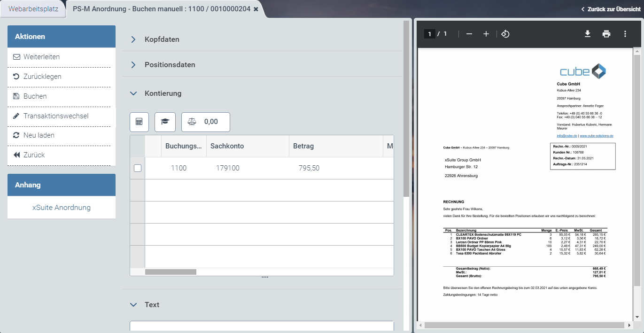Zoom out of the PDF

[x=469, y=34]
